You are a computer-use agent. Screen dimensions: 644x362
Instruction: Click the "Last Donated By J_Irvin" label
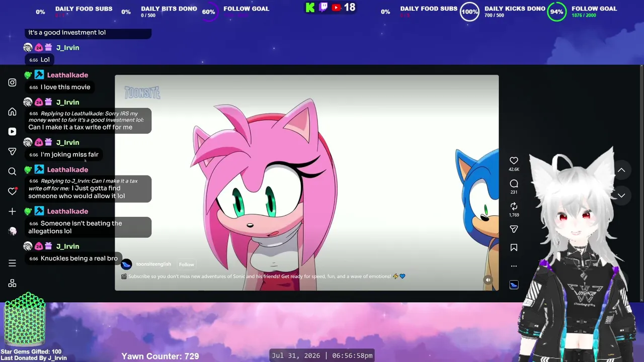click(34, 358)
